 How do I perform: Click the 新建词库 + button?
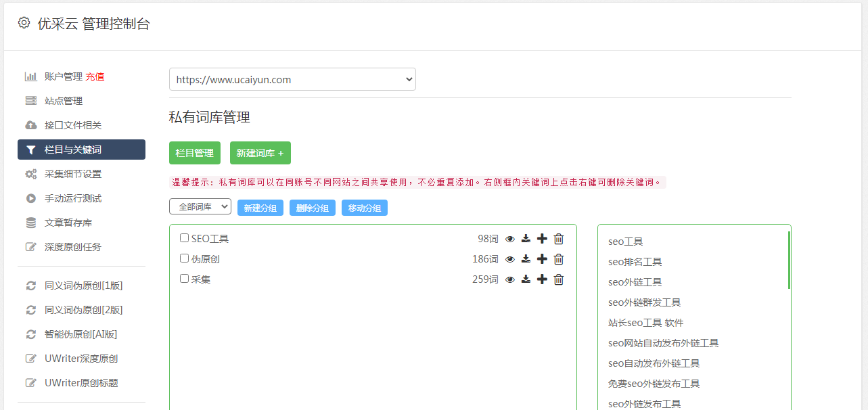click(260, 153)
